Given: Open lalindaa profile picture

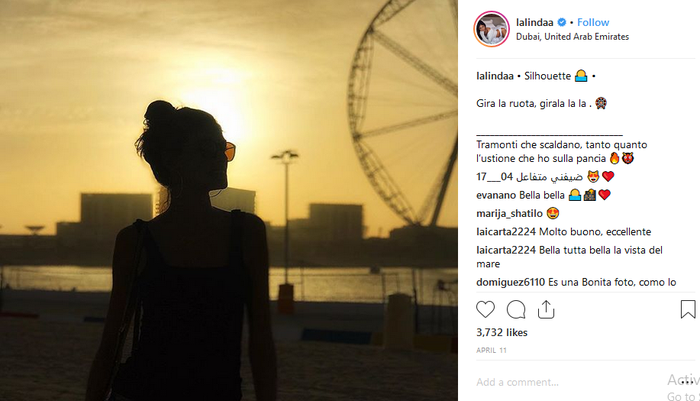Looking at the screenshot, I should 492,29.
